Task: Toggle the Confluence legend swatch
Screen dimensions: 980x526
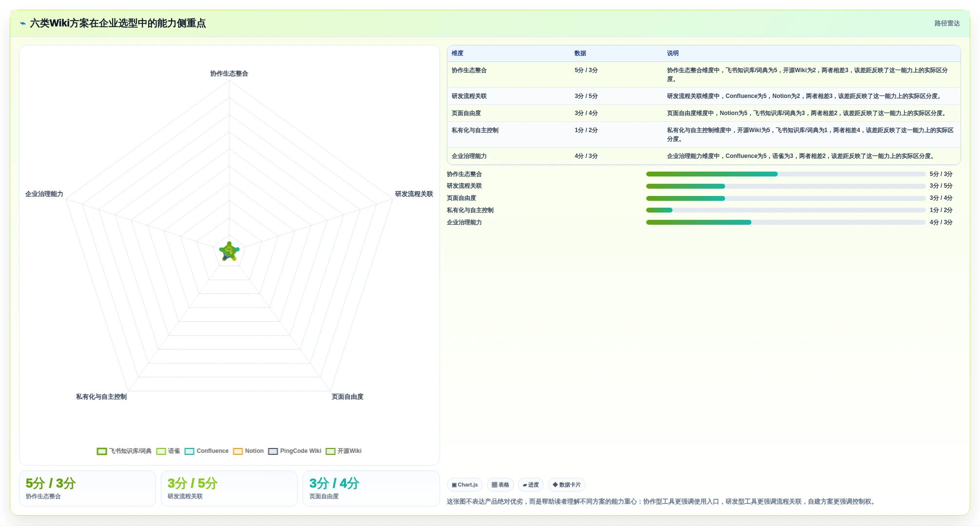Action: pos(190,451)
